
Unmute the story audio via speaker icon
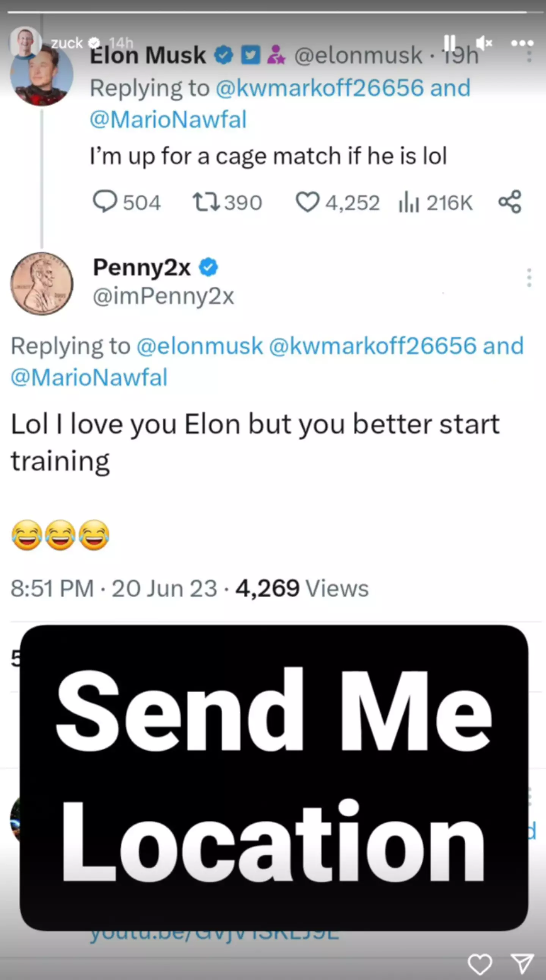pyautogui.click(x=485, y=43)
